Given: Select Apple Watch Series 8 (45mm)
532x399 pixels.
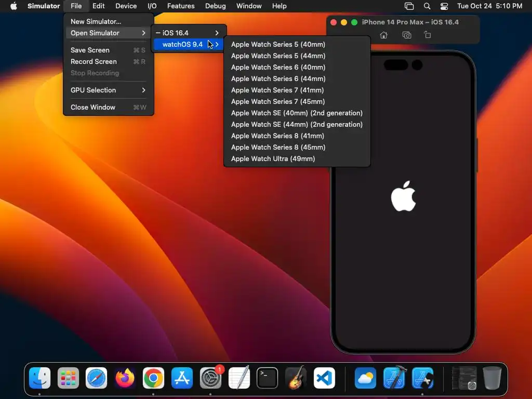Looking at the screenshot, I should point(297,147).
